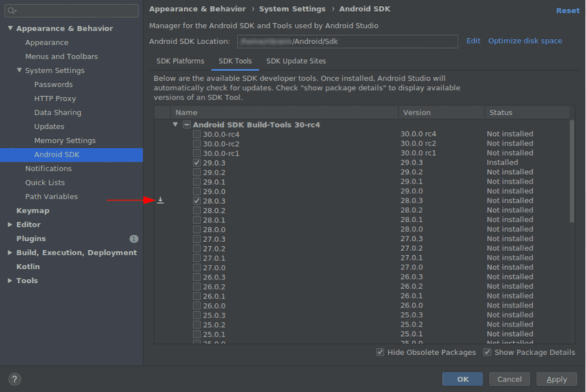Check the 30.0.0-rc2 checkbox
The image size is (586, 392).
click(x=196, y=144)
